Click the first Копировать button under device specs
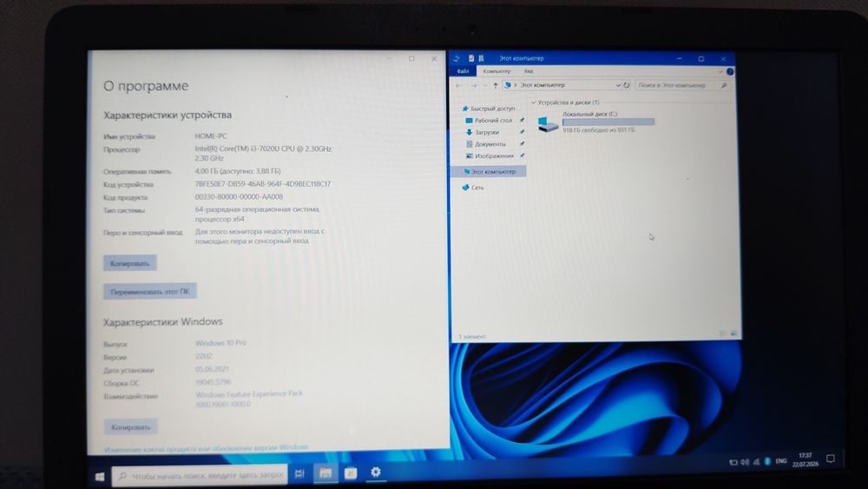 pos(130,263)
